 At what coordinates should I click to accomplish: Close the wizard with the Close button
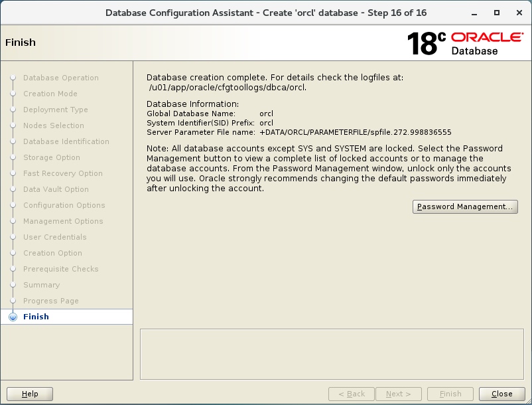tap(502, 394)
